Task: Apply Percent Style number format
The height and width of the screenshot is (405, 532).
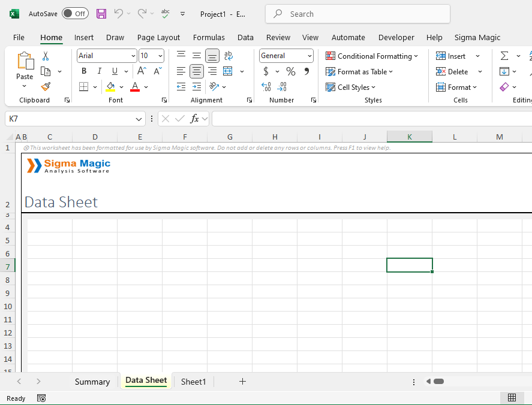Action: [x=291, y=71]
